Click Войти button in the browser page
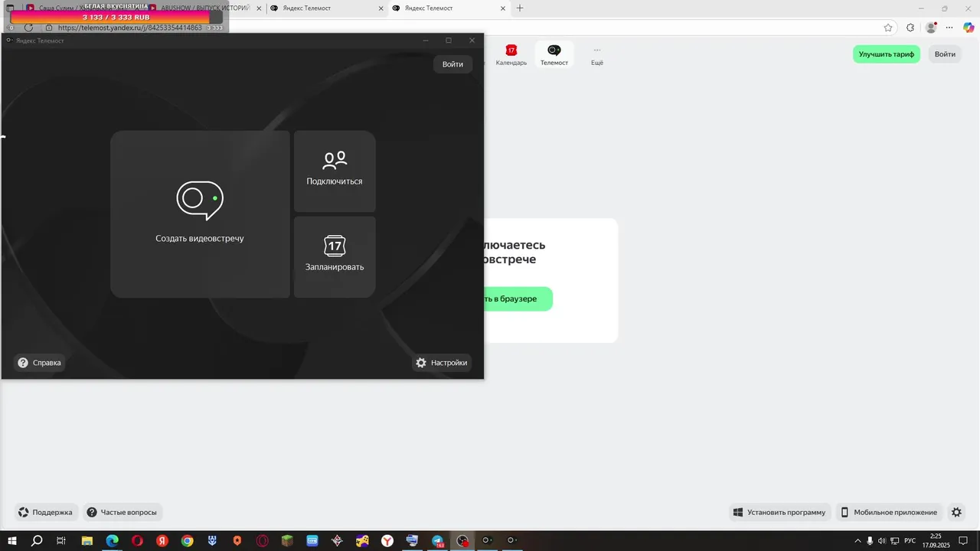 945,54
